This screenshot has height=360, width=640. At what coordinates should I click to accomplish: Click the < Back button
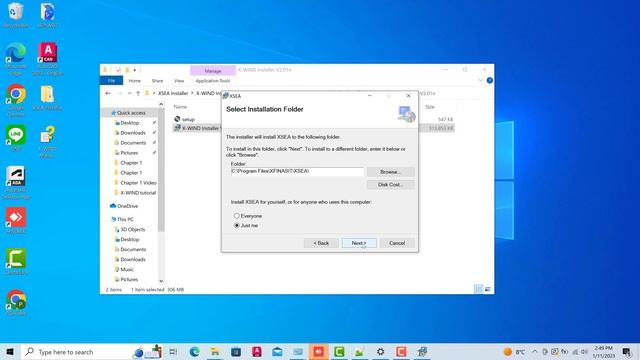pos(321,243)
